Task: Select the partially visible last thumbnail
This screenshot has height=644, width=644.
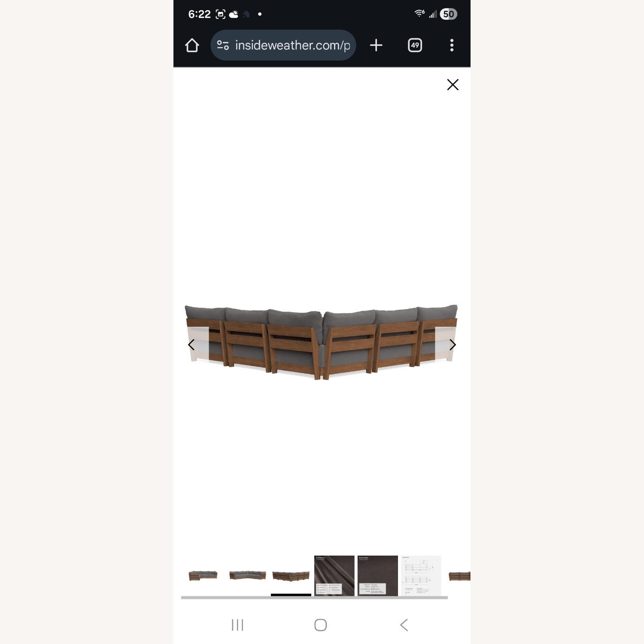Action: [459, 576]
